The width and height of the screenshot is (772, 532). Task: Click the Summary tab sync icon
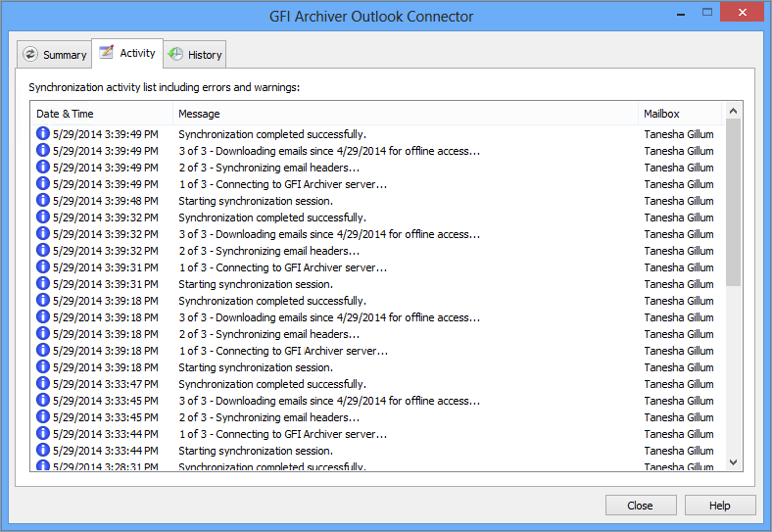pos(30,54)
